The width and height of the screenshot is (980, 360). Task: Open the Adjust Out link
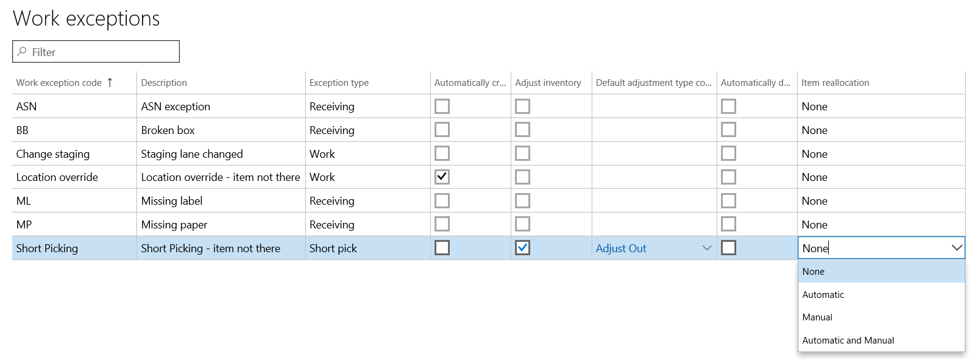tap(621, 249)
